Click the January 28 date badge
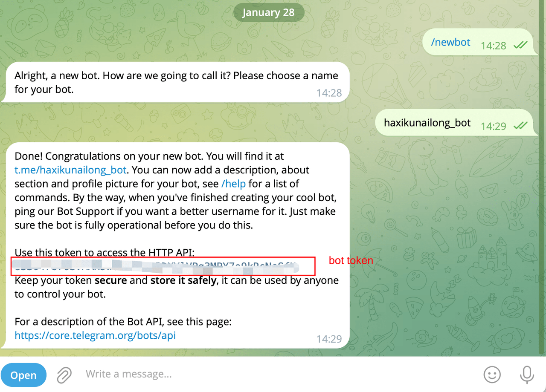This screenshot has height=392, width=546. click(269, 12)
